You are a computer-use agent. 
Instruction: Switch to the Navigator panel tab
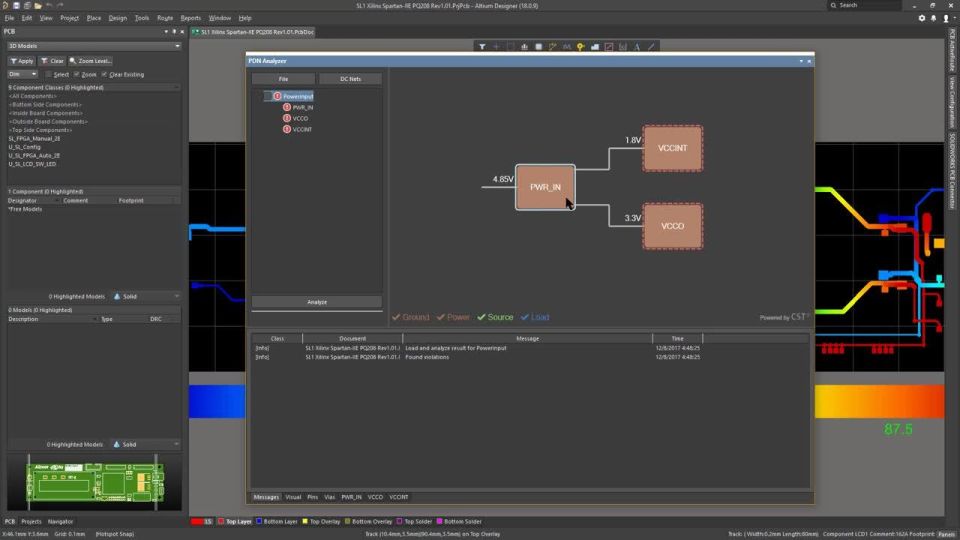coord(60,522)
